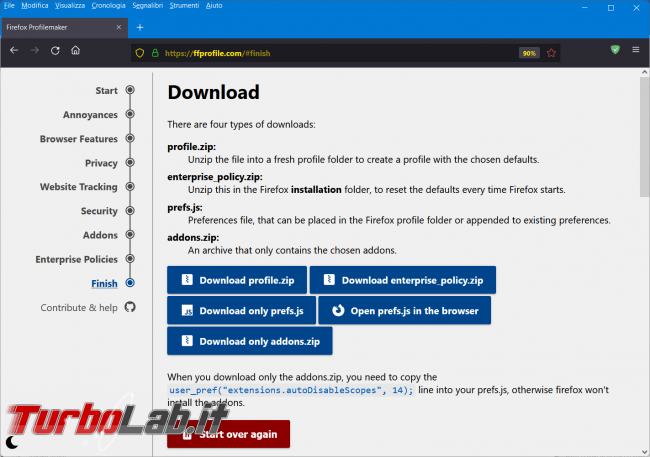Open the home page icon
The width and height of the screenshot is (650, 457).
(75, 51)
